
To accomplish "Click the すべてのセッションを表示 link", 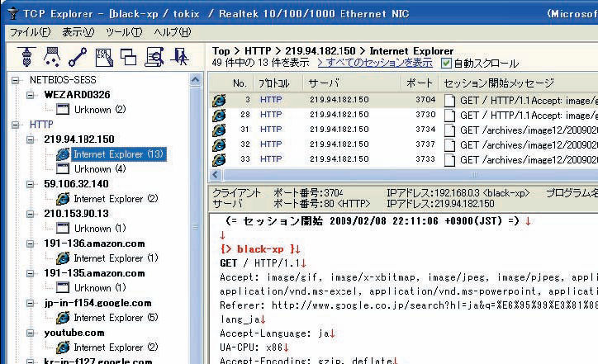I will coord(375,63).
